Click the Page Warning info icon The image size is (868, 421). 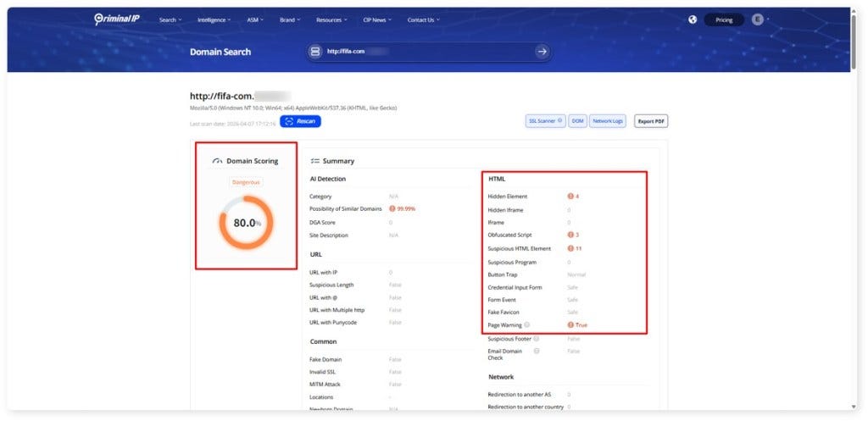coord(527,325)
